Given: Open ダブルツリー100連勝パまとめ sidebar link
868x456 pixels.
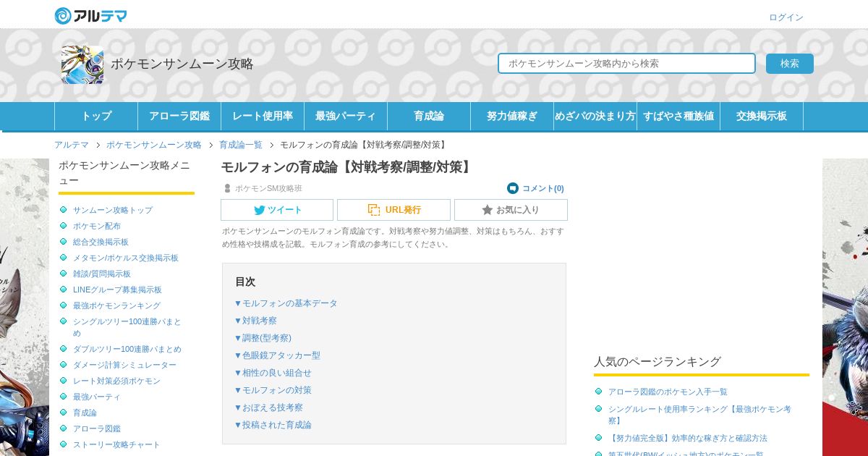Looking at the screenshot, I should pyautogui.click(x=127, y=349).
